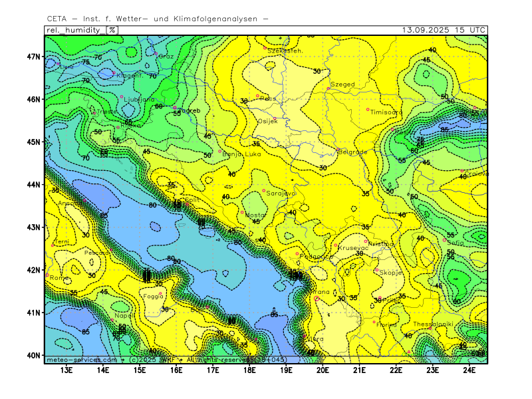Click the 18E longitude label
The width and height of the screenshot is (532, 399).
(250, 370)
